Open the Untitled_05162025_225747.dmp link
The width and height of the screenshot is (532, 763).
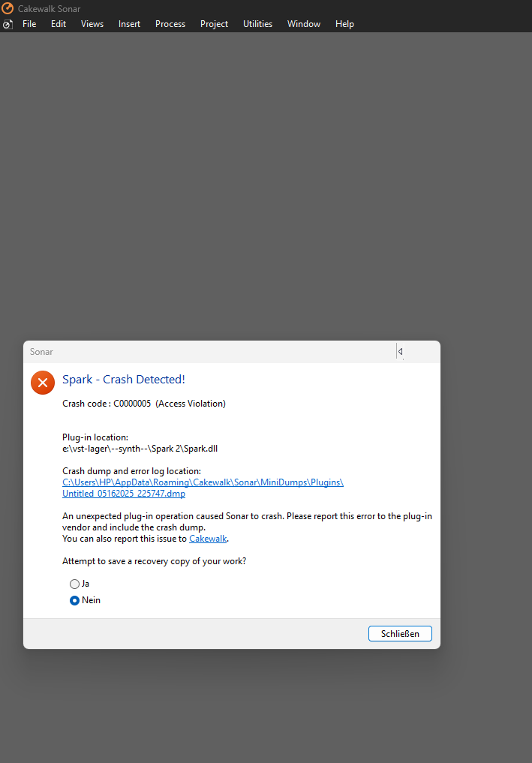124,494
